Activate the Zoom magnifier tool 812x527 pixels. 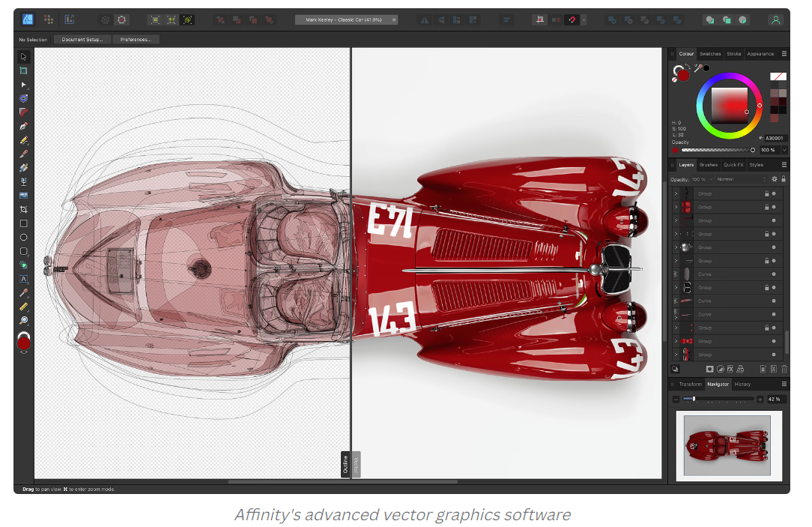pos(24,320)
